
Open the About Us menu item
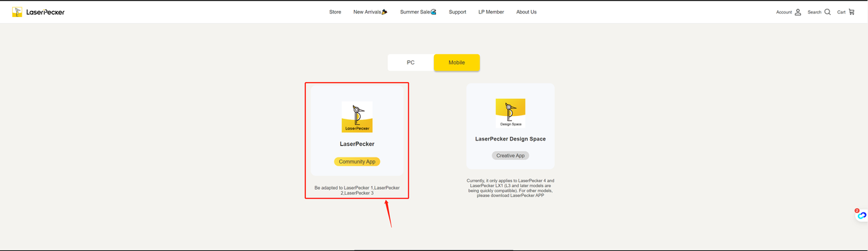(x=526, y=12)
